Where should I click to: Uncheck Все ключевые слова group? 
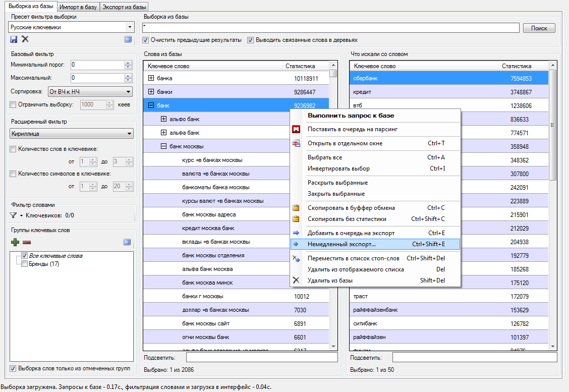tap(24, 255)
